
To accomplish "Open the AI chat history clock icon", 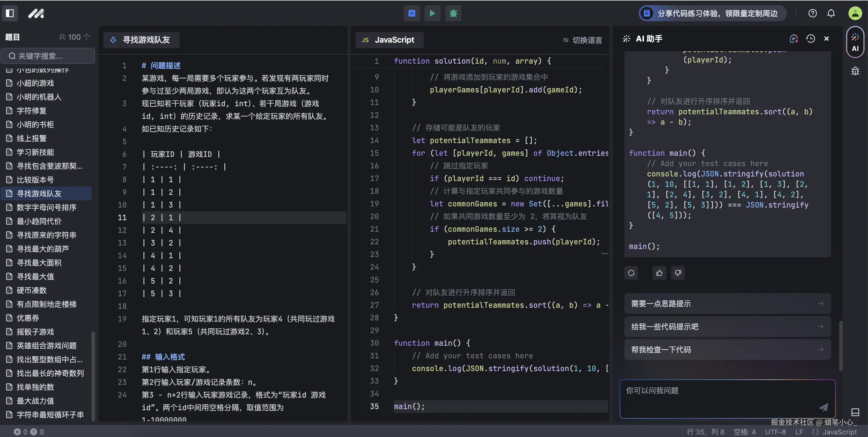I will tap(810, 38).
